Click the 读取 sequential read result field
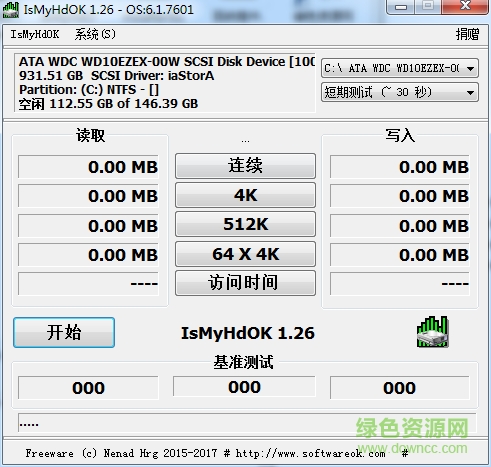491x467 pixels. [x=88, y=167]
